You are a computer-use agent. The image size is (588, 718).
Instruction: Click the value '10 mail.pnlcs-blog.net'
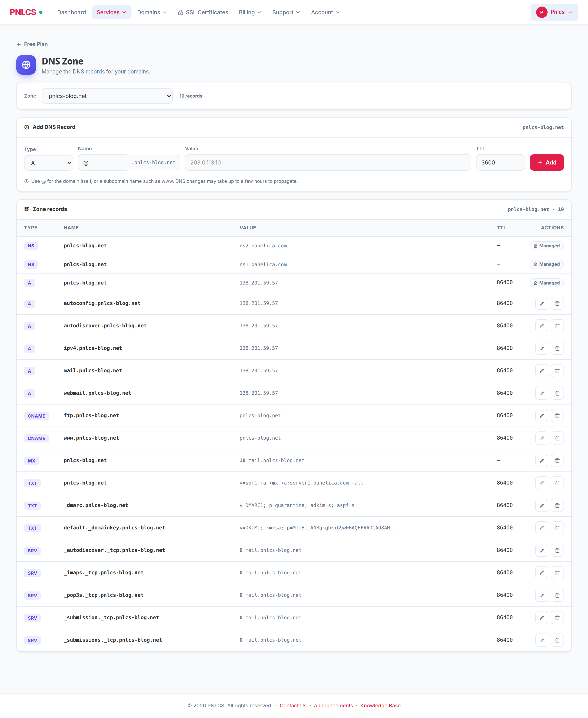point(272,460)
